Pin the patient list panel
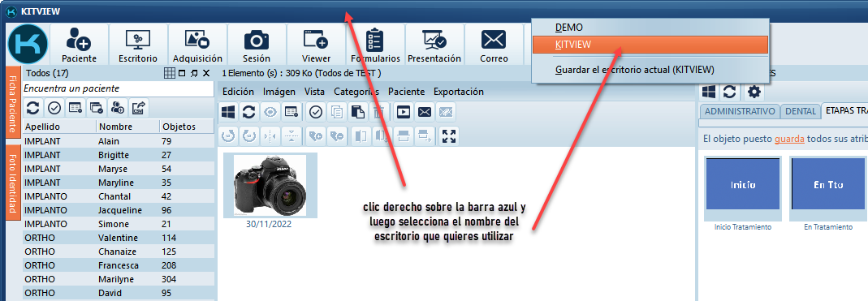 coord(194,73)
